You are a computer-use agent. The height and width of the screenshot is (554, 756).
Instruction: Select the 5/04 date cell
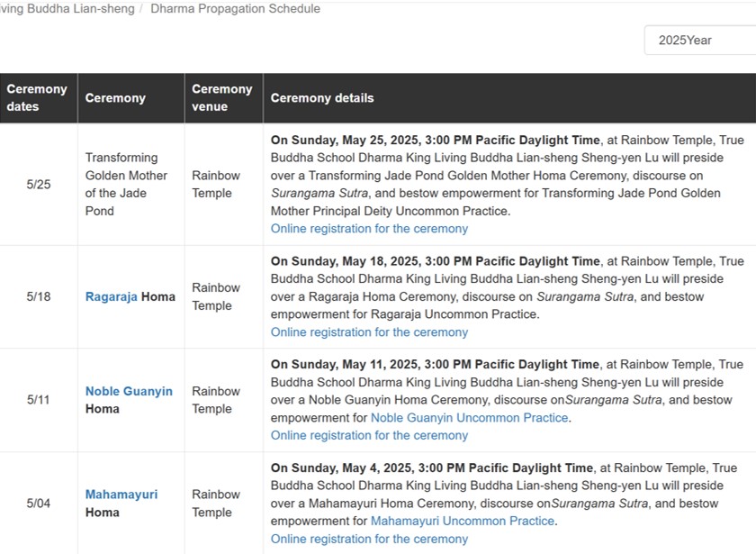click(x=39, y=504)
